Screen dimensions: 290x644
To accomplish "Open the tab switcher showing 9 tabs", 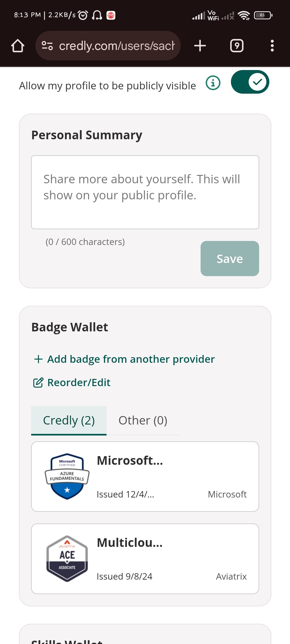I will coord(237,46).
